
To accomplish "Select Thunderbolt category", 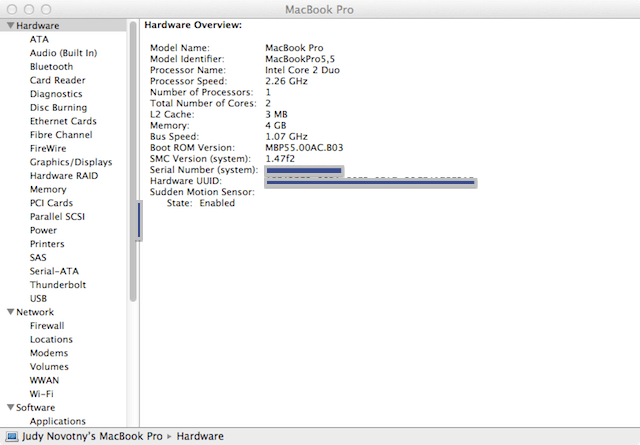I will click(x=58, y=285).
